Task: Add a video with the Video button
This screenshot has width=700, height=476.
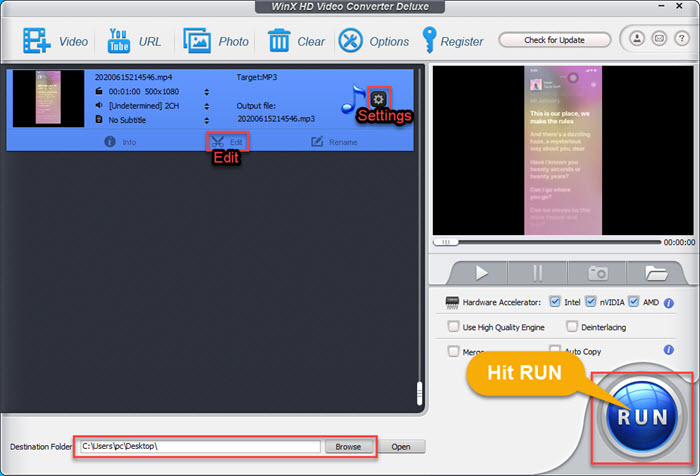Action: click(55, 41)
